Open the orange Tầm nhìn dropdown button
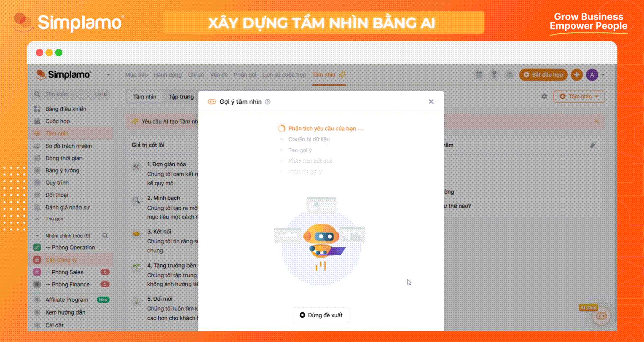Screen dimensions: 644x342 579,97
